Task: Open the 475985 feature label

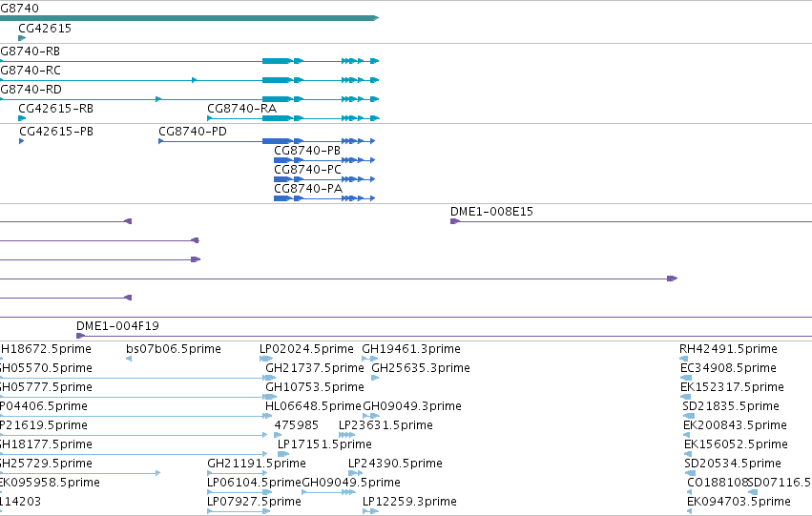Action: (296, 425)
